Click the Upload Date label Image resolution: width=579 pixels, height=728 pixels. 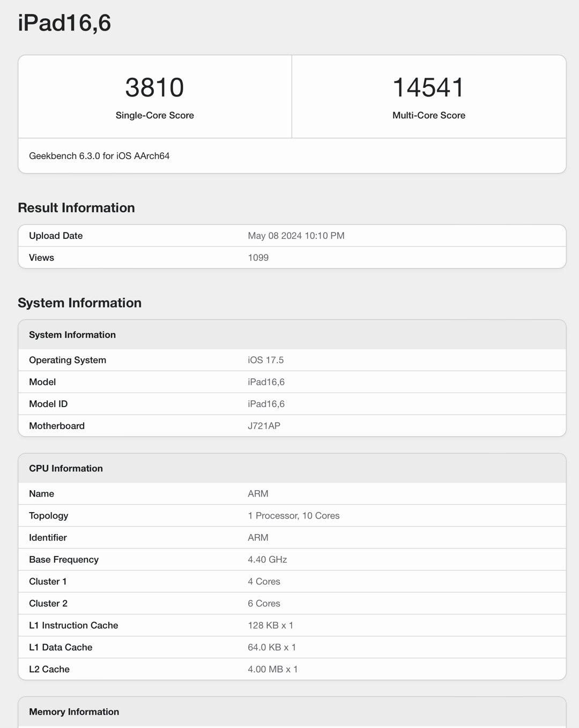pos(56,236)
